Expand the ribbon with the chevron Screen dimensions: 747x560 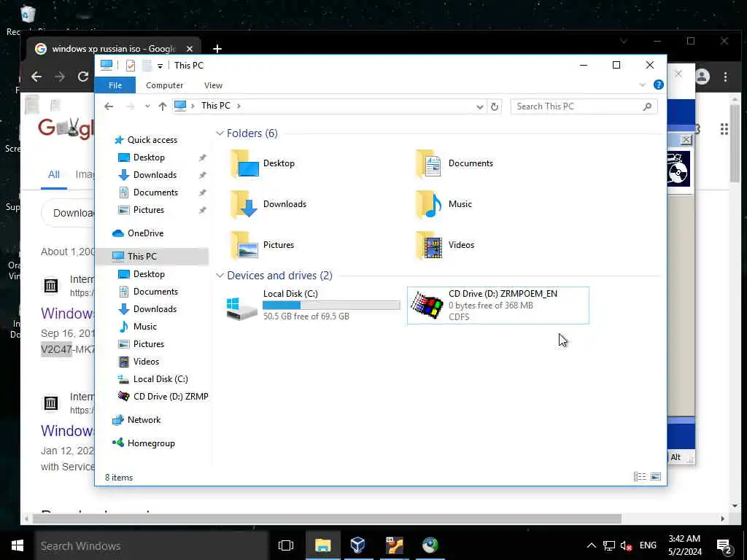click(642, 85)
